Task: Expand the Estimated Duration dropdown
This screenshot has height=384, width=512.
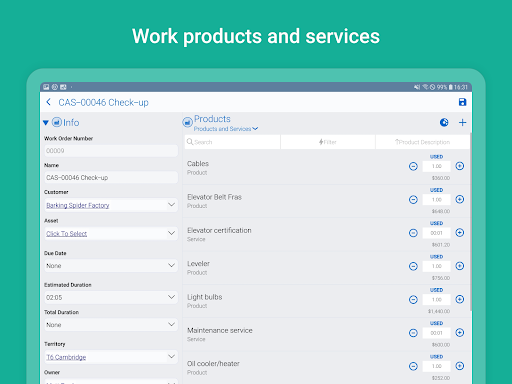Action: (111, 297)
